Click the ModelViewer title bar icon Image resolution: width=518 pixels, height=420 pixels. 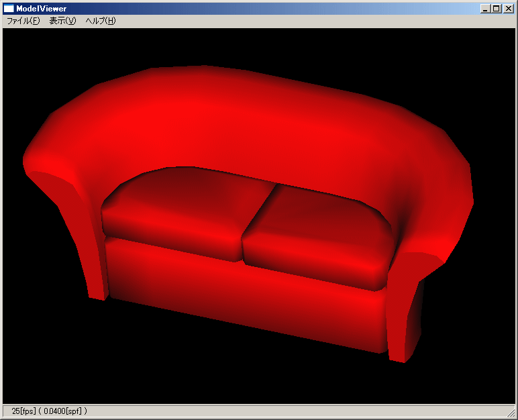(9, 9)
